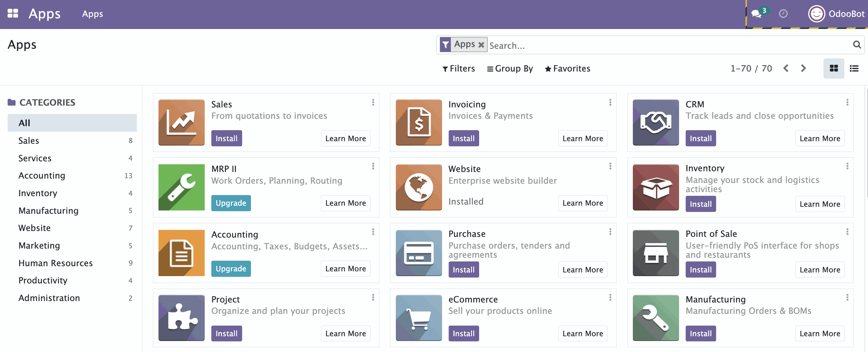Open the Sales card three-dot menu
The width and height of the screenshot is (868, 352).
tap(373, 102)
